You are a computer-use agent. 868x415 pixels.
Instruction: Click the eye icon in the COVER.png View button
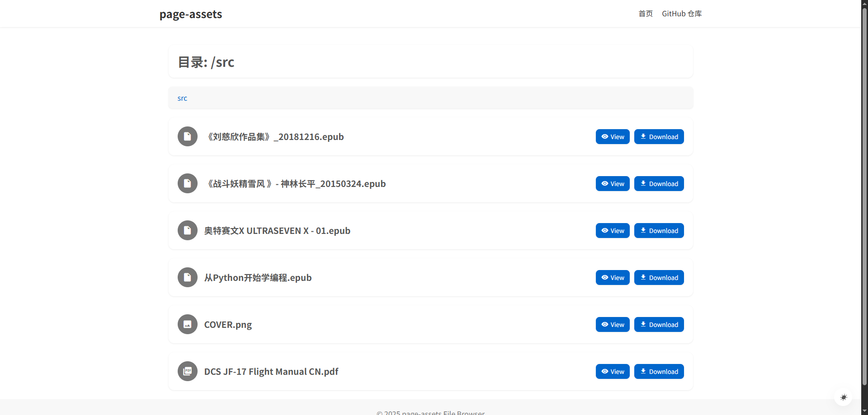pos(605,324)
